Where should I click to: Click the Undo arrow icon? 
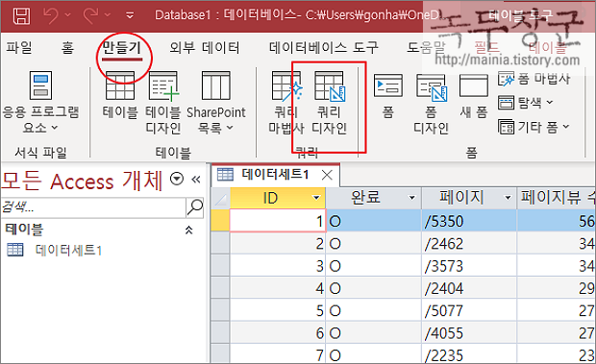[x=51, y=15]
